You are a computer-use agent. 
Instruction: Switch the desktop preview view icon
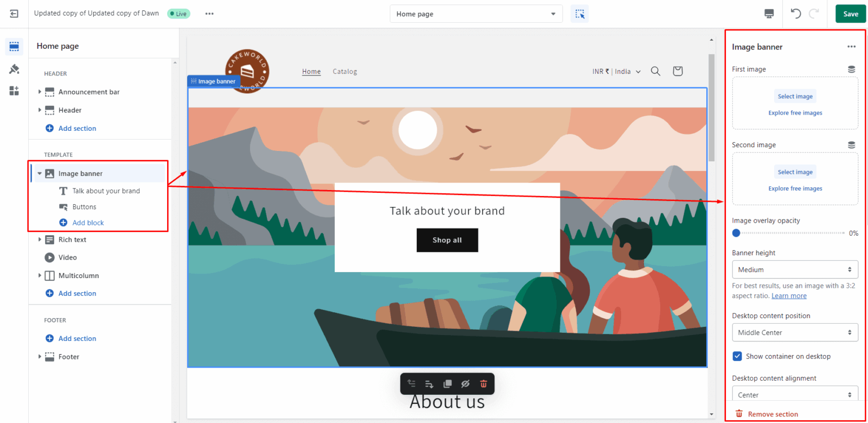coord(769,14)
